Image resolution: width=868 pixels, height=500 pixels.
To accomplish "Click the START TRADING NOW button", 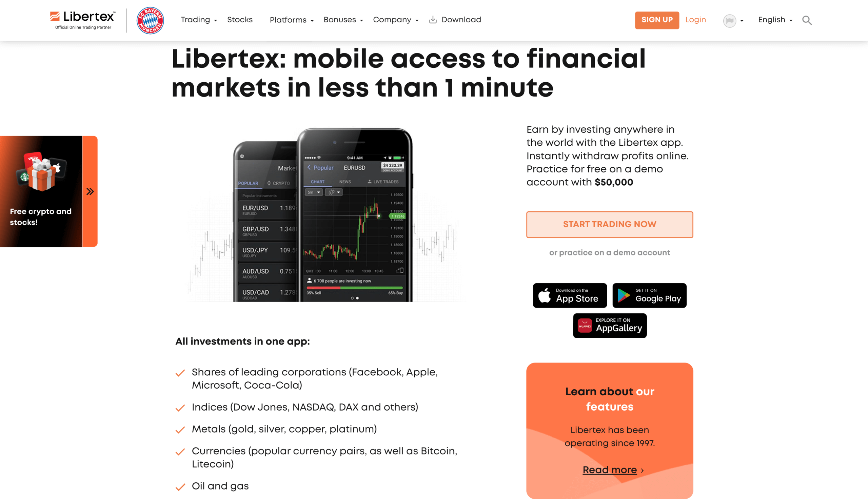I will pos(609,224).
